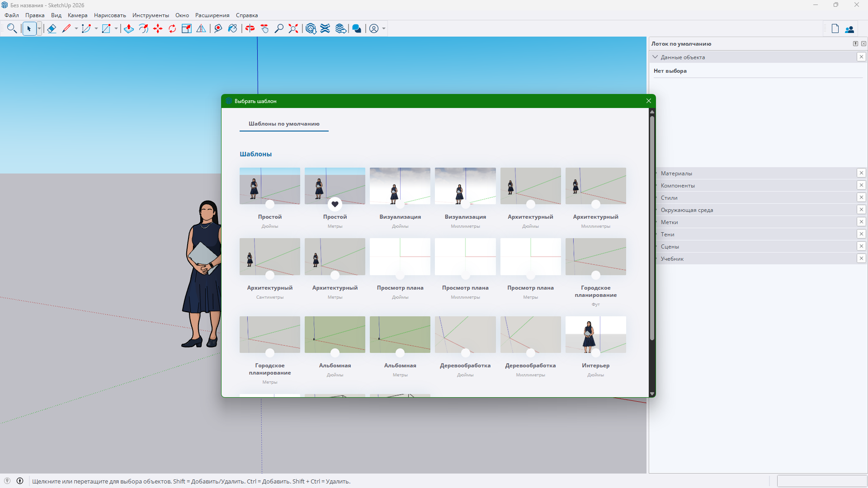Activate the Rotate tool

point(172,28)
